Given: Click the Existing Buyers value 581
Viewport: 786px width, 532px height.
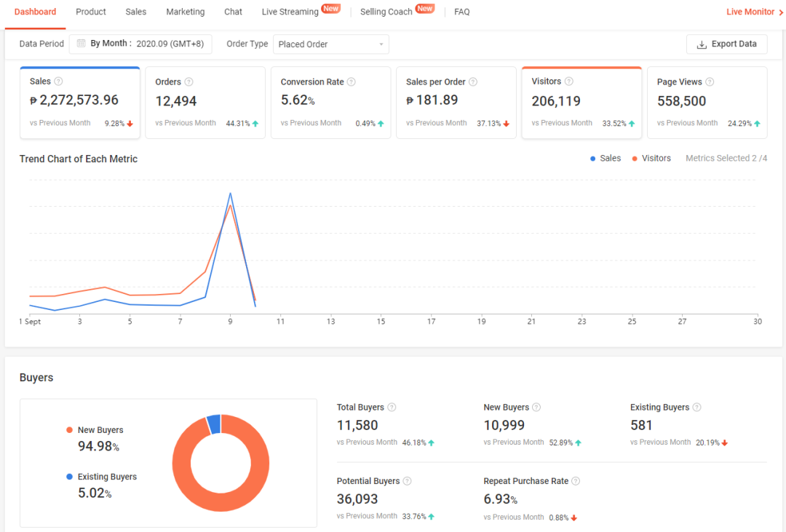Looking at the screenshot, I should [641, 425].
